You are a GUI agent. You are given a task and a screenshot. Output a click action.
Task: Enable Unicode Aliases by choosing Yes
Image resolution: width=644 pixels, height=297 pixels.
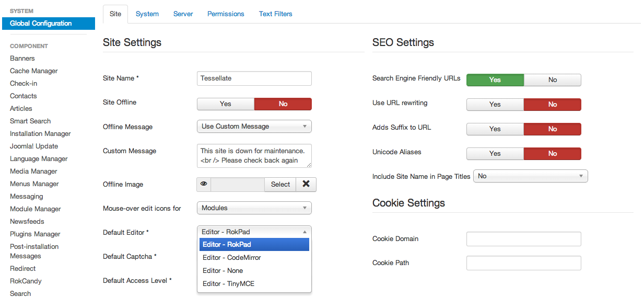click(495, 154)
